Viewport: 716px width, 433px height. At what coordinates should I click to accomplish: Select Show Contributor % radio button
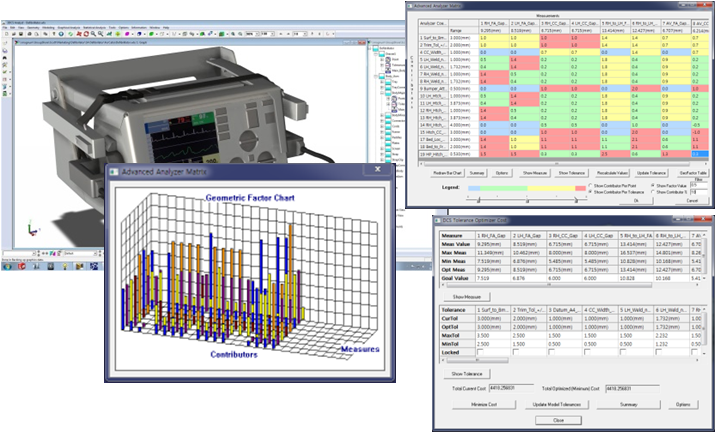coord(653,192)
